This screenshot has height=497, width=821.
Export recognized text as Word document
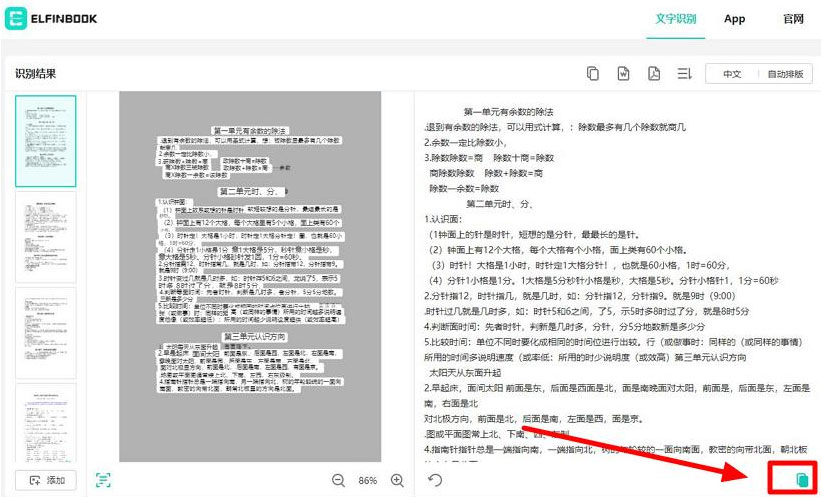(623, 74)
